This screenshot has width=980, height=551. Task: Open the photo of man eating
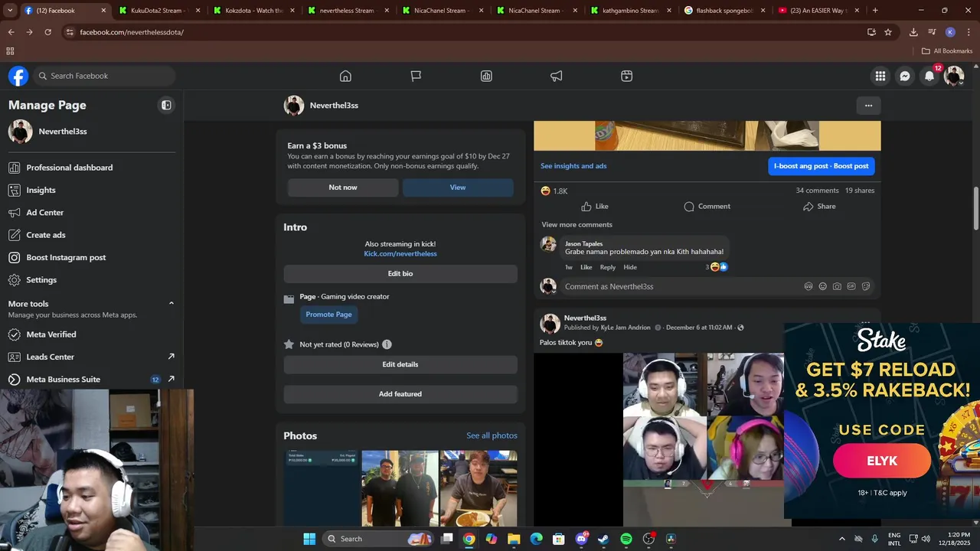[x=479, y=488]
